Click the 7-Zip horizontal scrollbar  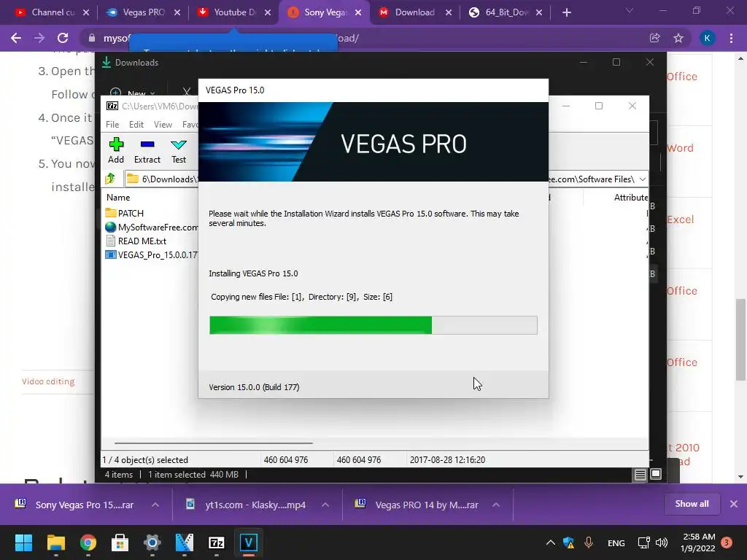pyautogui.click(x=214, y=443)
